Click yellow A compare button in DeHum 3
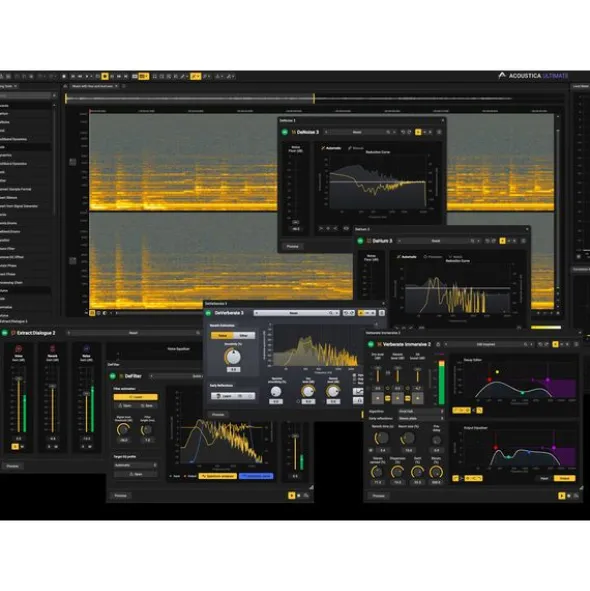This screenshot has height=591, width=590. tap(502, 241)
